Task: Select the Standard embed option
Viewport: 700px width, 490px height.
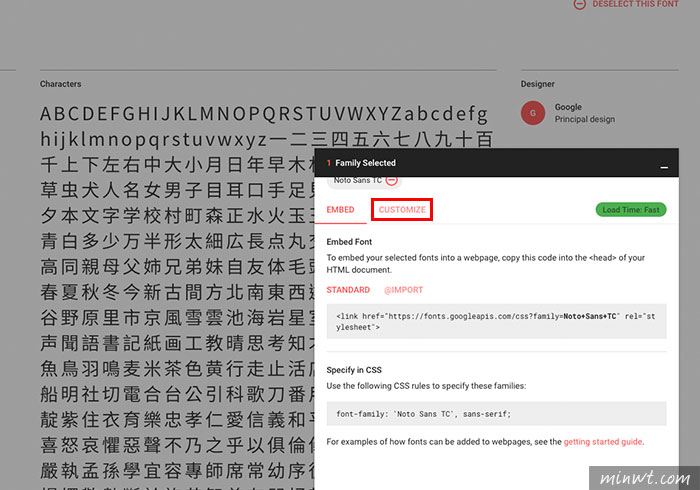Action: pyautogui.click(x=348, y=290)
